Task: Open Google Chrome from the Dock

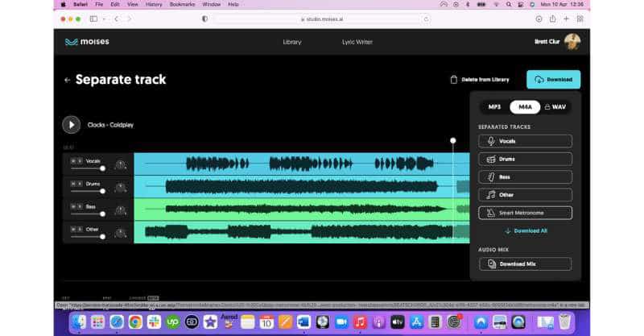Action: point(135,322)
